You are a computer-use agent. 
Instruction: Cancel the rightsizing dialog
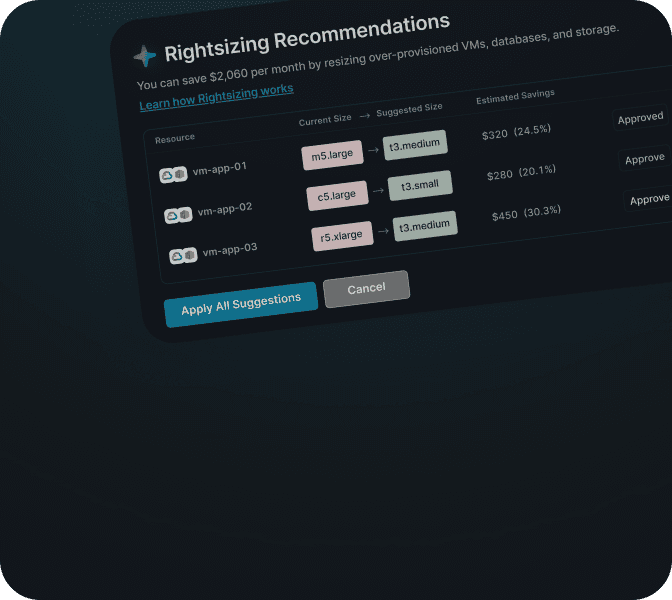point(366,289)
